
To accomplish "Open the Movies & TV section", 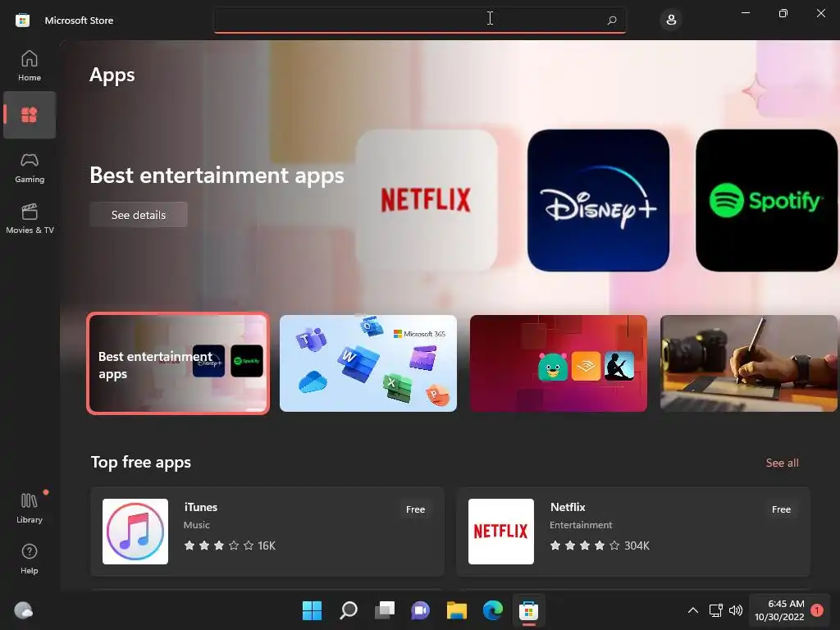I will coord(30,218).
